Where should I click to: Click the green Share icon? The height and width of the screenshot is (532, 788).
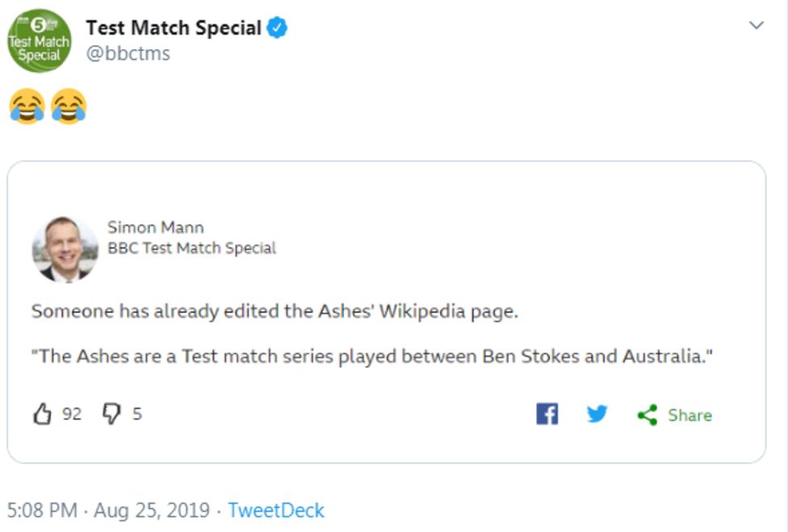tap(646, 414)
